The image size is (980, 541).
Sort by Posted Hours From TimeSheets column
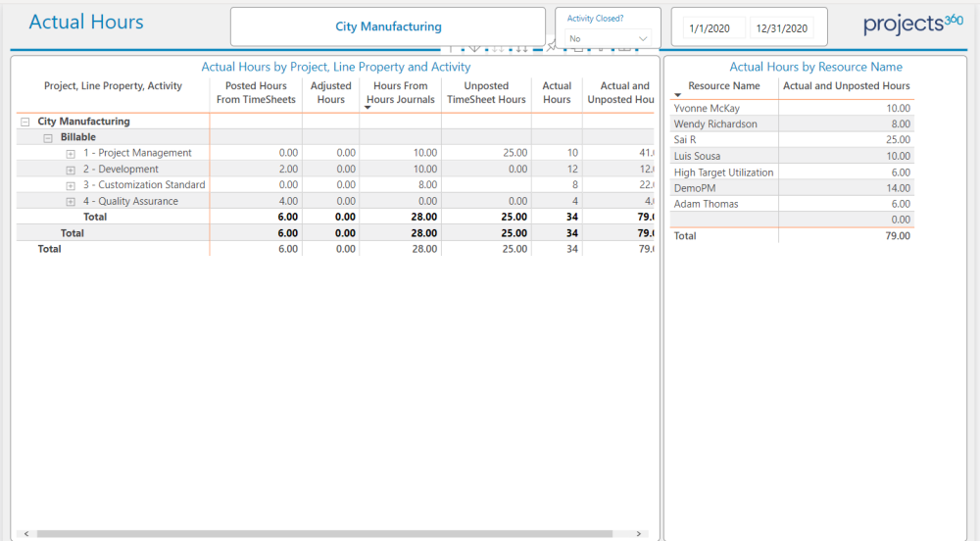click(x=256, y=92)
